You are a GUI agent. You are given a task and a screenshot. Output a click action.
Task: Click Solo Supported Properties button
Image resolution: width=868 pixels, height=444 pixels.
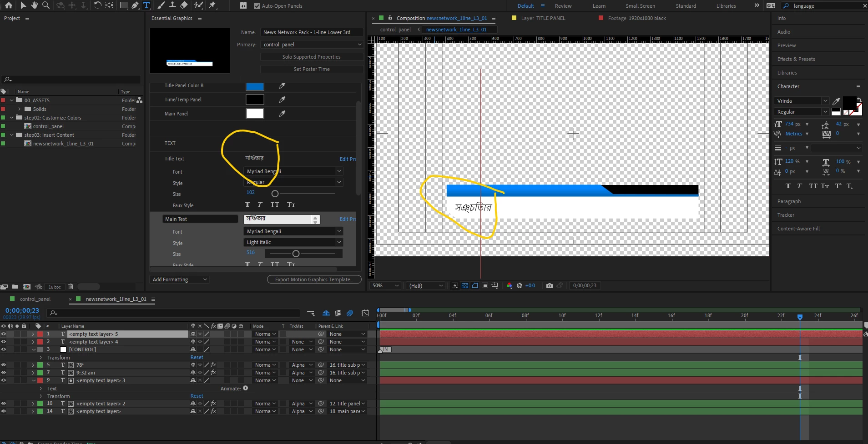[312, 57]
